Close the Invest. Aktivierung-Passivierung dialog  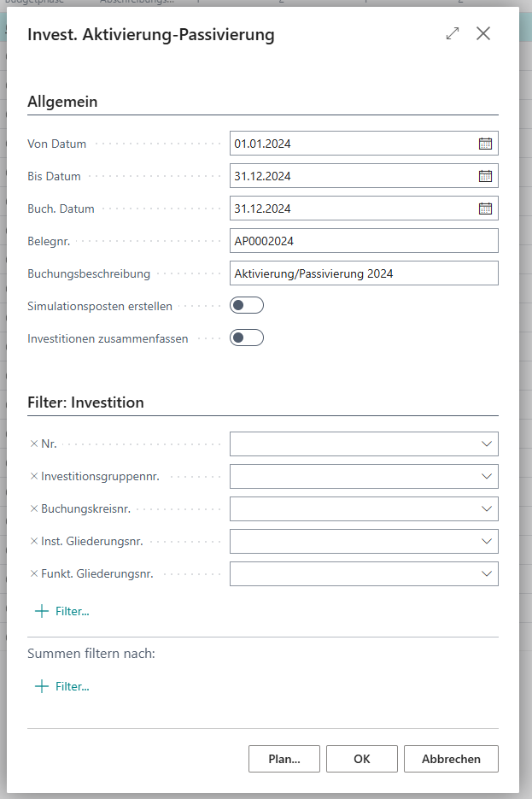click(483, 33)
